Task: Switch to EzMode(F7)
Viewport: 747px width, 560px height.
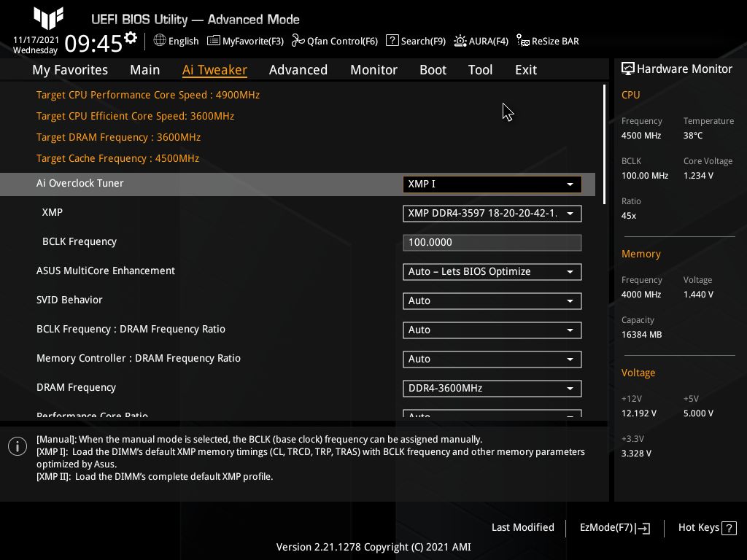Action: coord(614,528)
